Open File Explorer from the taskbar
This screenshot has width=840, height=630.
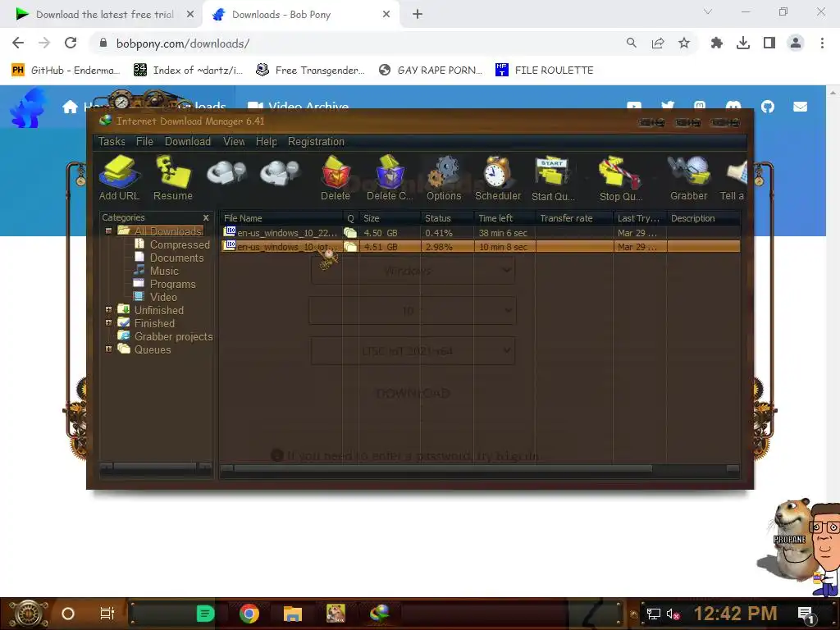(293, 614)
